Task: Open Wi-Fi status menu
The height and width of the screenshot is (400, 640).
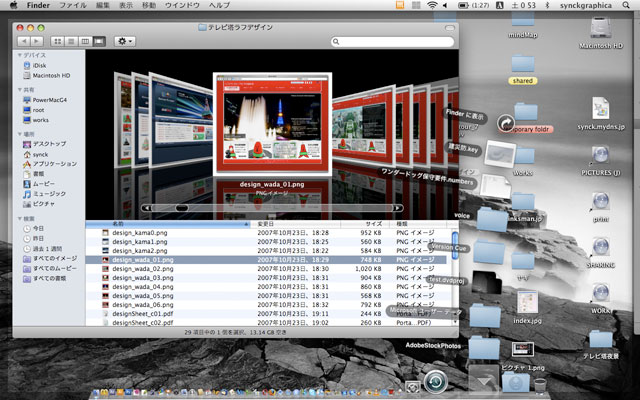Action: point(432,5)
